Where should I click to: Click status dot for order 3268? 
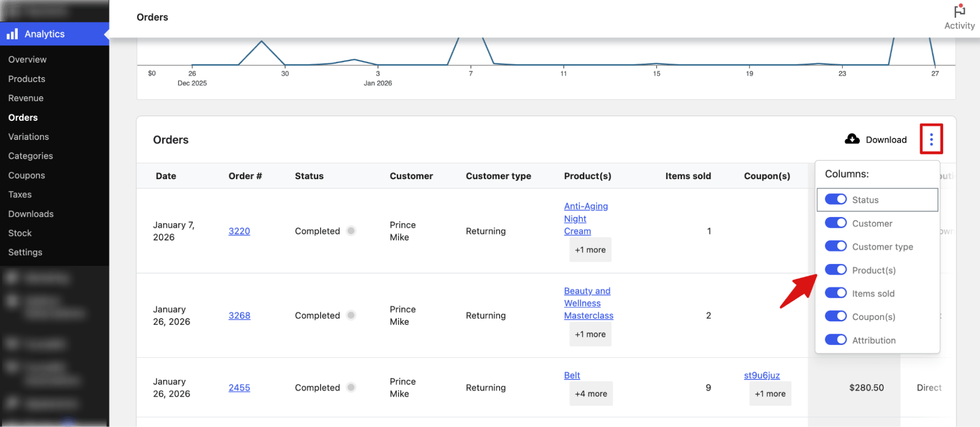click(x=351, y=315)
